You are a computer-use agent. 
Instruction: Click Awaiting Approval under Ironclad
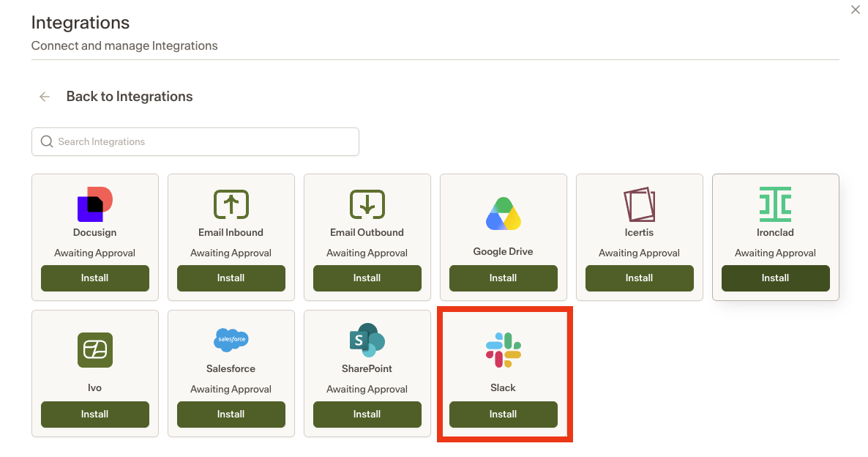tap(775, 253)
